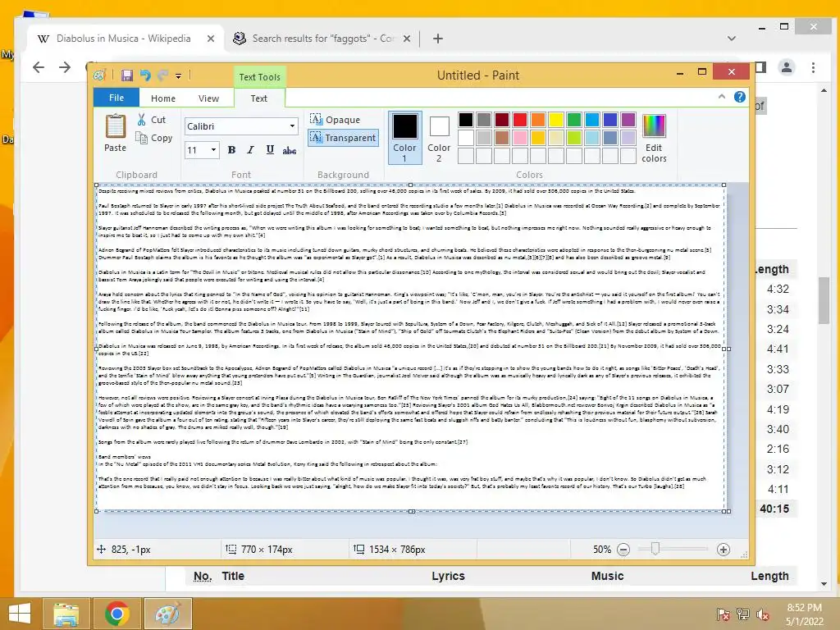Click the network tray icon

pyautogui.click(x=742, y=614)
